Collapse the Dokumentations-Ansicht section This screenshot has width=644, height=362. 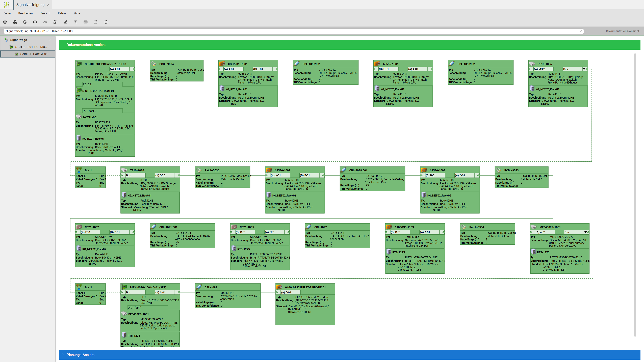(63, 45)
